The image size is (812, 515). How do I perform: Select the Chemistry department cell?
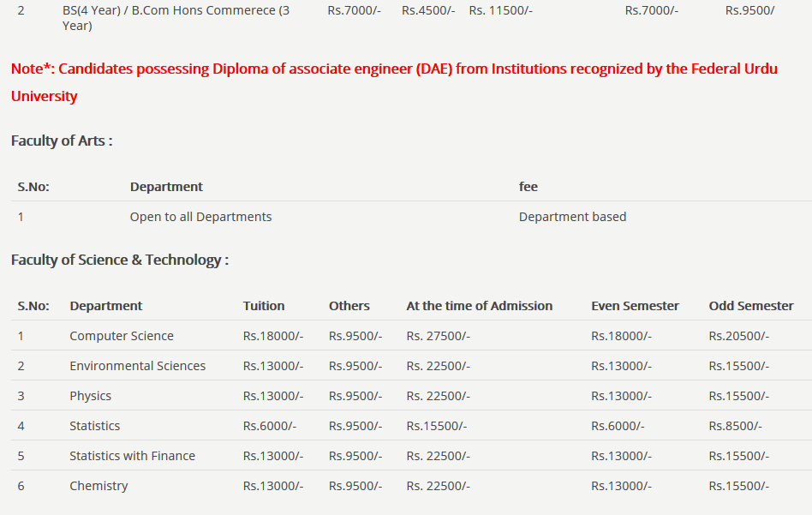pos(99,486)
